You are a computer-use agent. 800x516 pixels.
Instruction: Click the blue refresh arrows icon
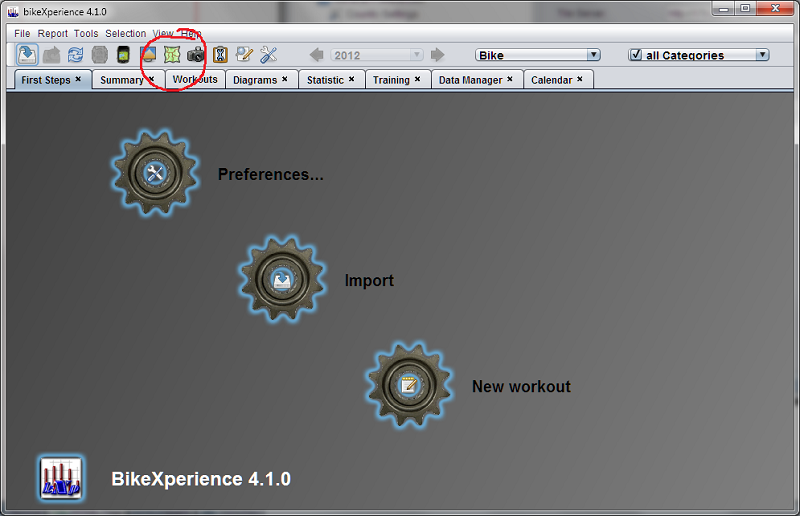[76, 55]
